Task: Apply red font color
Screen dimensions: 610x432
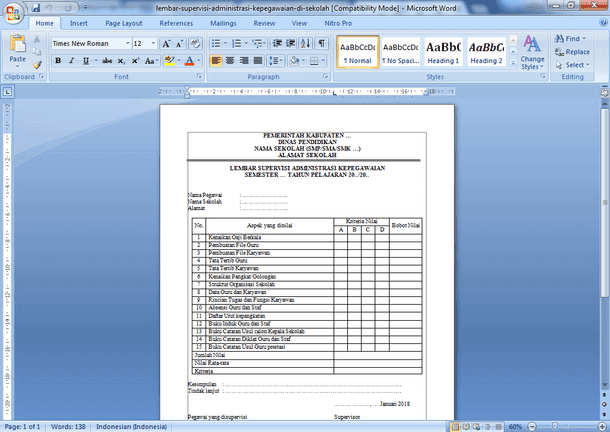Action: (189, 61)
